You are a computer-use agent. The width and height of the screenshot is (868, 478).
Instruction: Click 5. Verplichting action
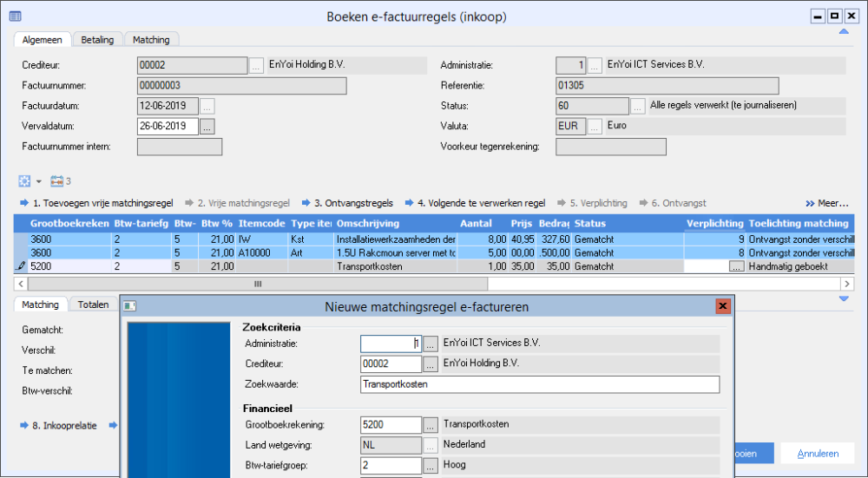click(592, 203)
